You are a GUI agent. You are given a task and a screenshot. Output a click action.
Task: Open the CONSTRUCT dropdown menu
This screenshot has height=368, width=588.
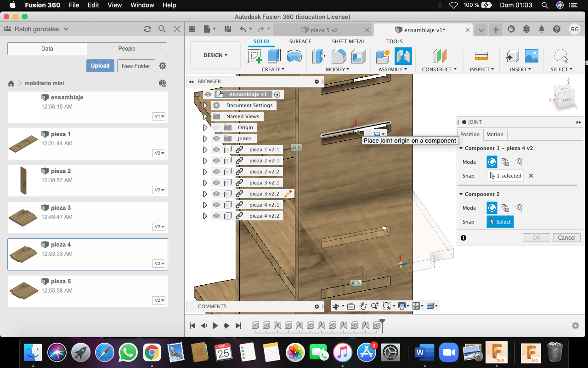pos(439,69)
